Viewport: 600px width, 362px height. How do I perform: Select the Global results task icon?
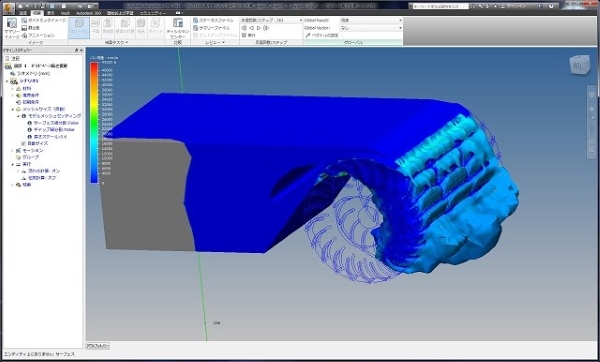79,28
